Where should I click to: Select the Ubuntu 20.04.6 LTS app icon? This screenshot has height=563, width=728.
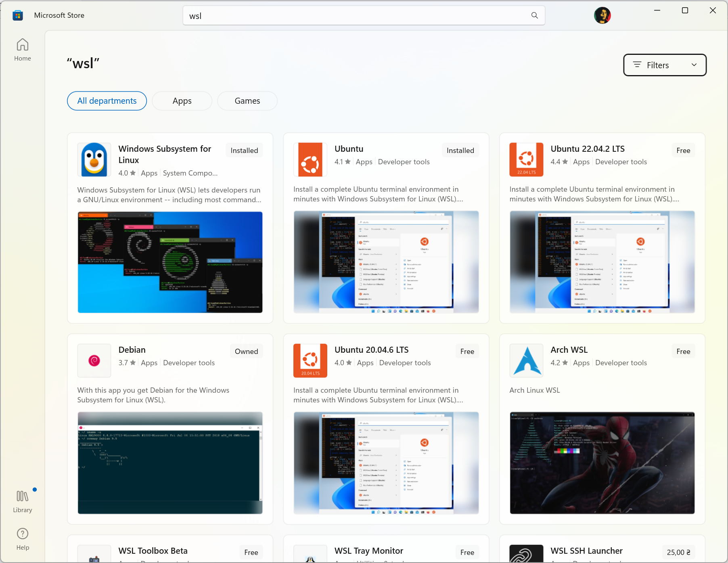(x=310, y=360)
